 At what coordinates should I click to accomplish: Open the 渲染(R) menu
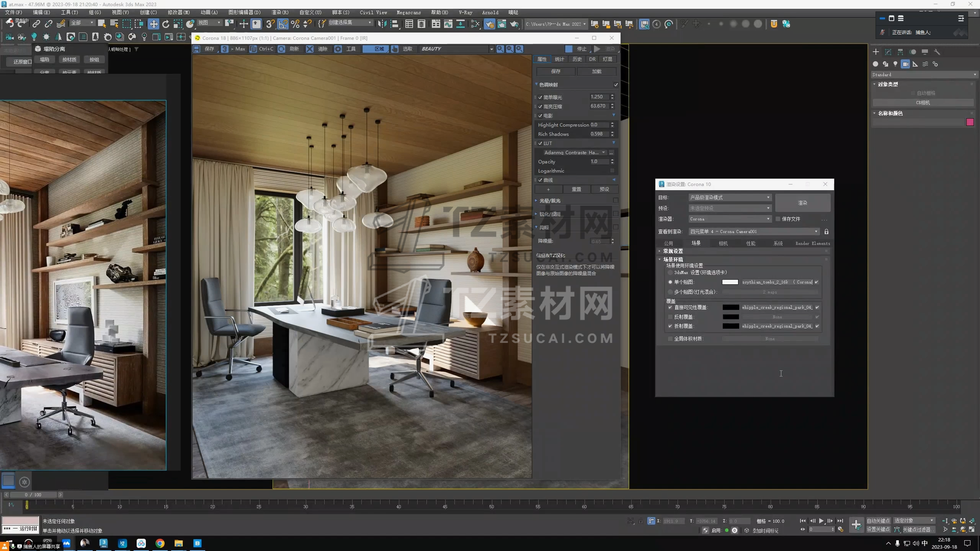[x=280, y=12]
